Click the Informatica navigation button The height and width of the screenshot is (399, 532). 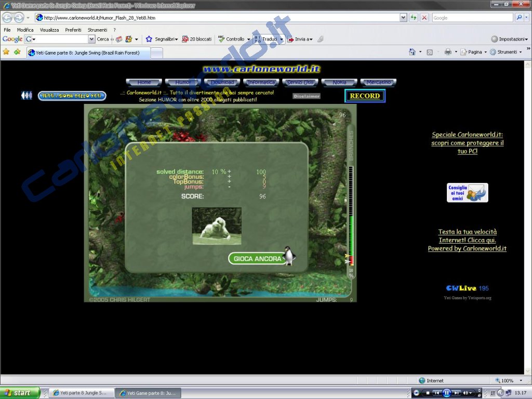point(261,83)
